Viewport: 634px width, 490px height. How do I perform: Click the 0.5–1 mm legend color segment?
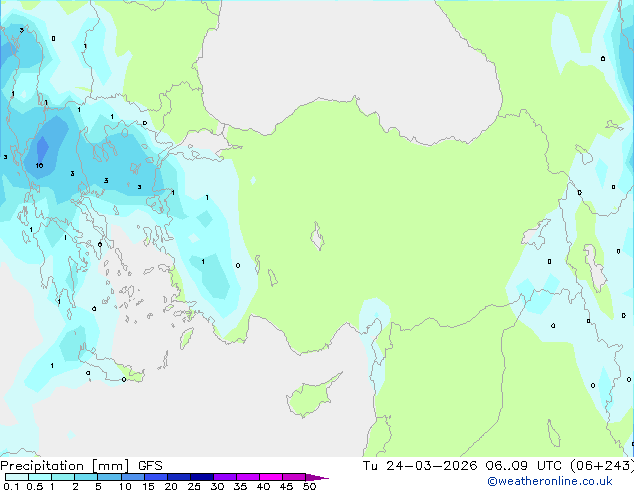tap(40, 477)
